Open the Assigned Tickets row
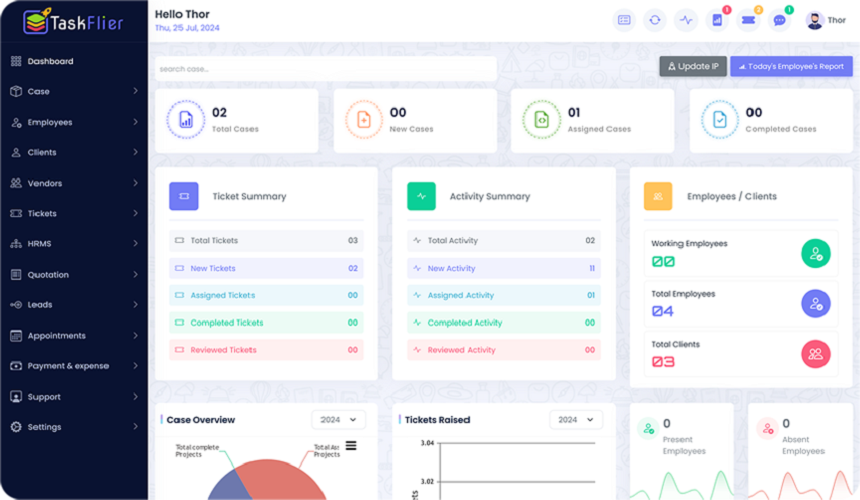 [x=266, y=295]
